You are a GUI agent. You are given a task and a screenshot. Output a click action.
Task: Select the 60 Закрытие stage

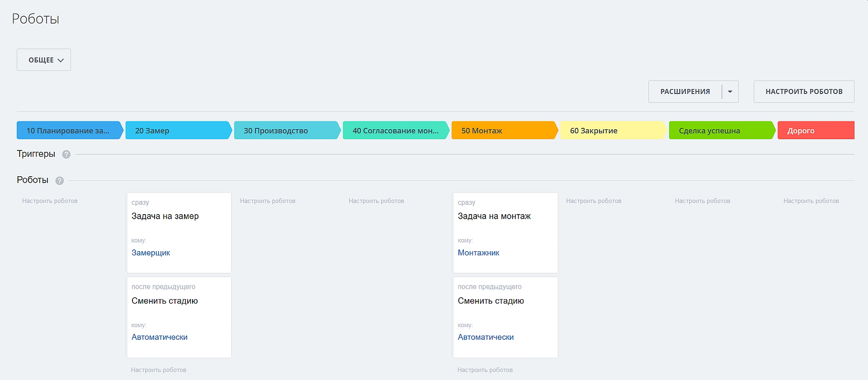tap(613, 131)
